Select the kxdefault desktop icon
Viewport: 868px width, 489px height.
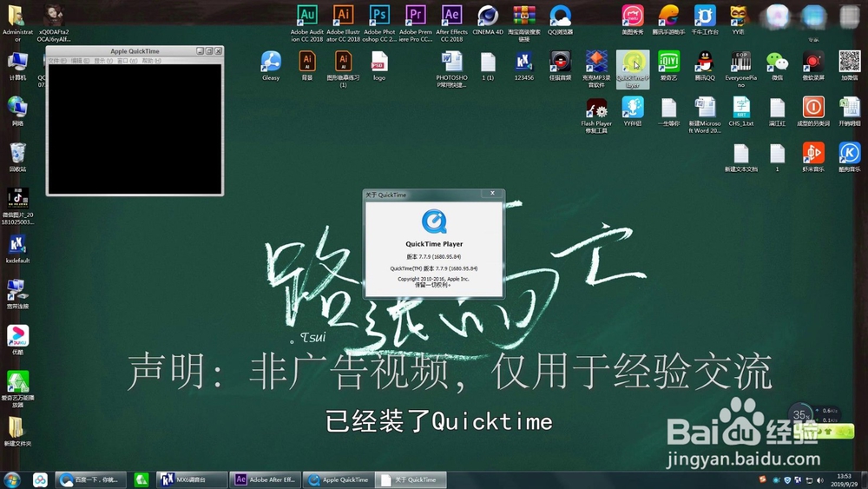tap(17, 248)
